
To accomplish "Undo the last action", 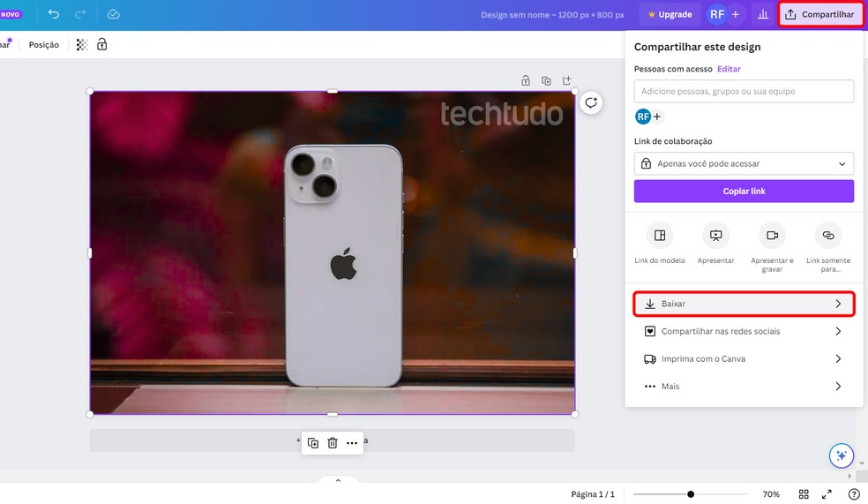I will [53, 14].
